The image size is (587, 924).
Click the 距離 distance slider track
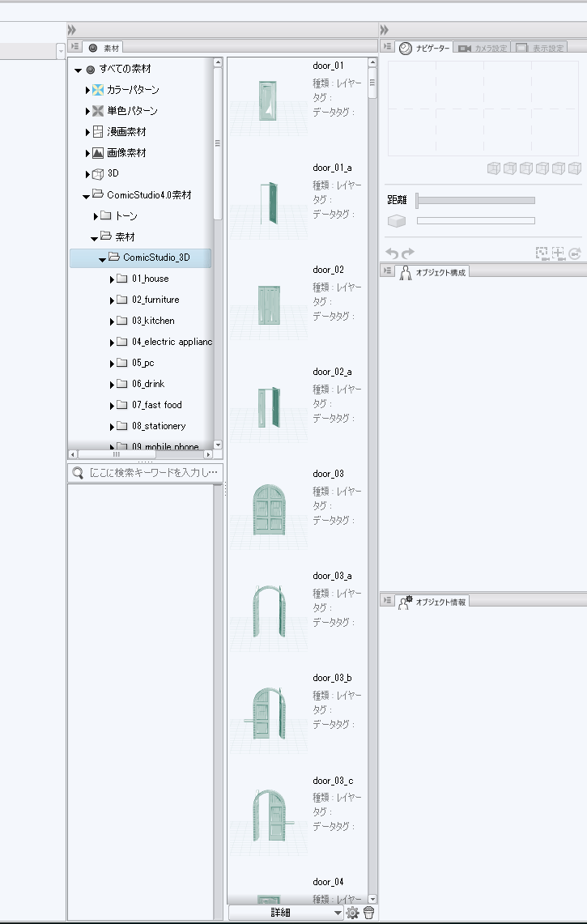(x=476, y=200)
